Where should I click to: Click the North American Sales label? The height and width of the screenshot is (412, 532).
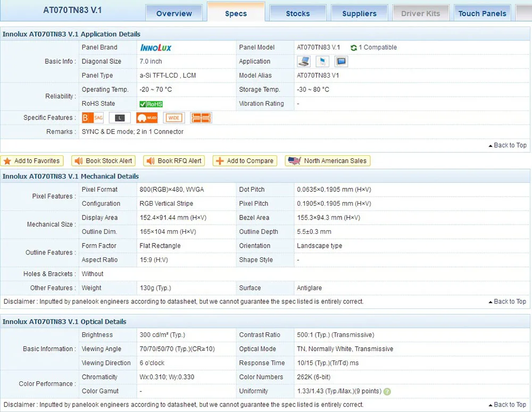(335, 161)
